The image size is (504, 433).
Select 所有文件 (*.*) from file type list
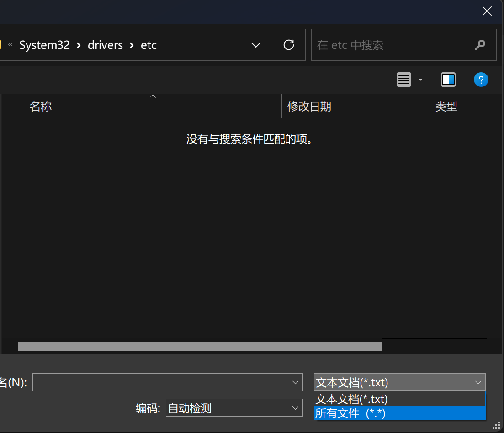(x=399, y=413)
